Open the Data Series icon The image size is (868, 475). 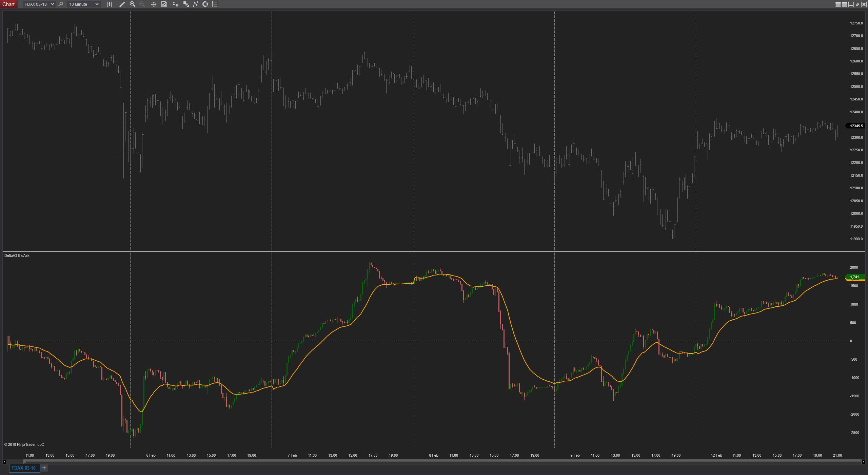point(186,4)
